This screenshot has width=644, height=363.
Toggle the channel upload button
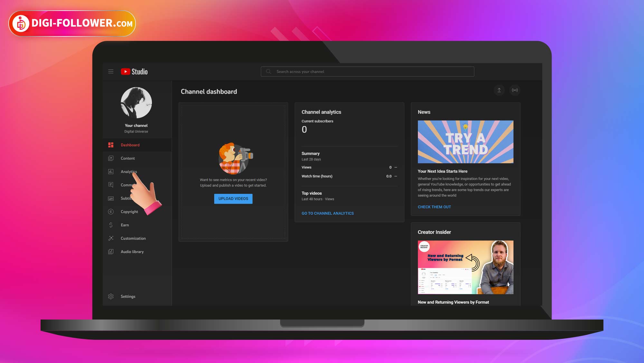coord(499,90)
